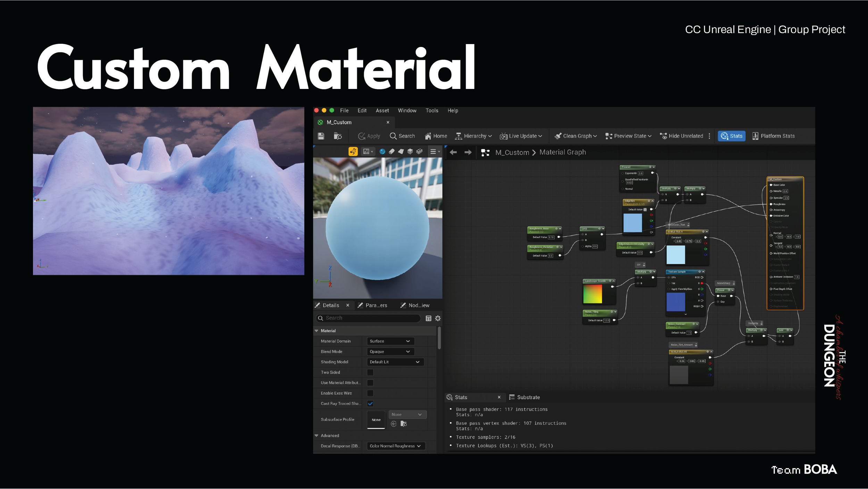Viewport: 868px width, 489px height.
Task: Browse to Subsurface Profile asset
Action: click(404, 424)
